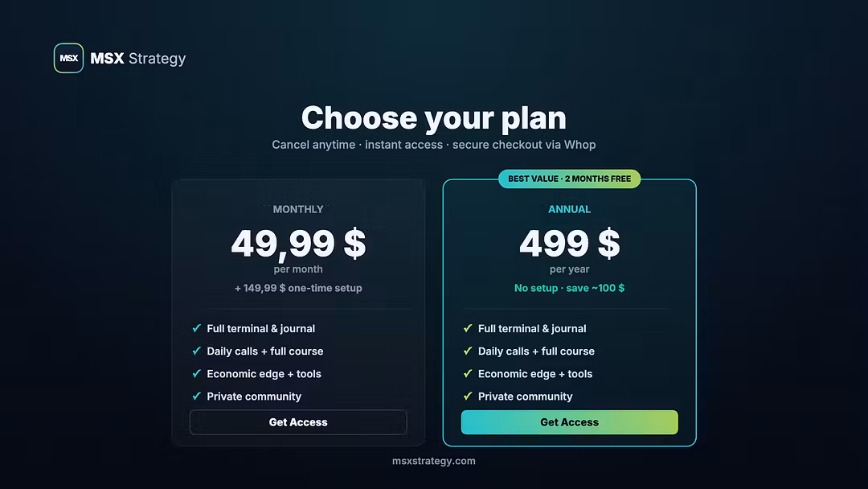
Task: Click Get Access on Monthly plan
Action: 298,422
